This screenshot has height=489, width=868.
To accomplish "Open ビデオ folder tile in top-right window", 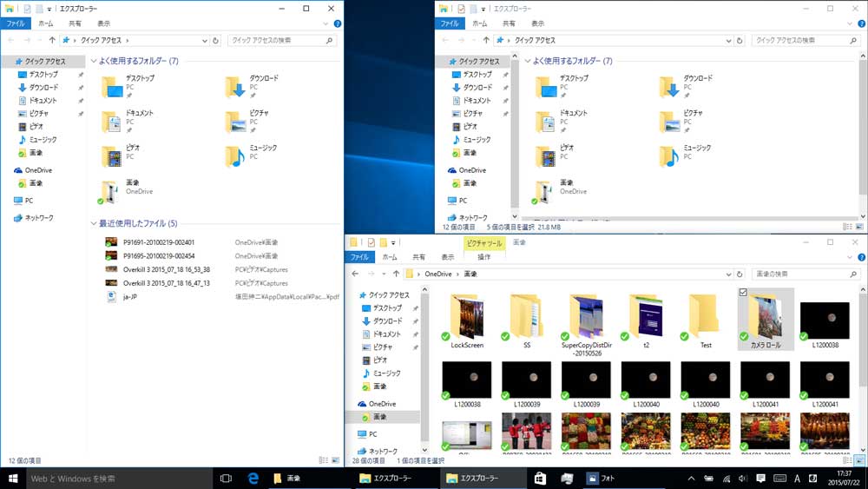I will [x=556, y=156].
